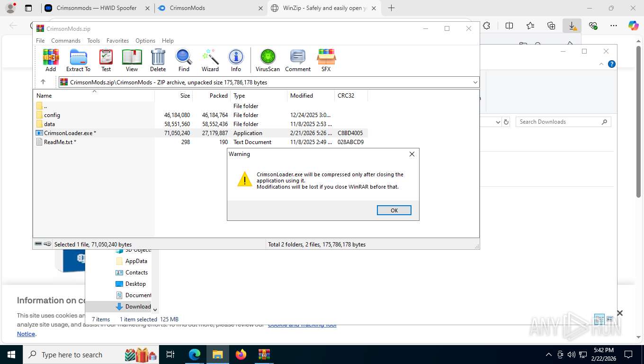Open Edge profile avatar icon
This screenshot has height=364, width=644.
click(10, 8)
